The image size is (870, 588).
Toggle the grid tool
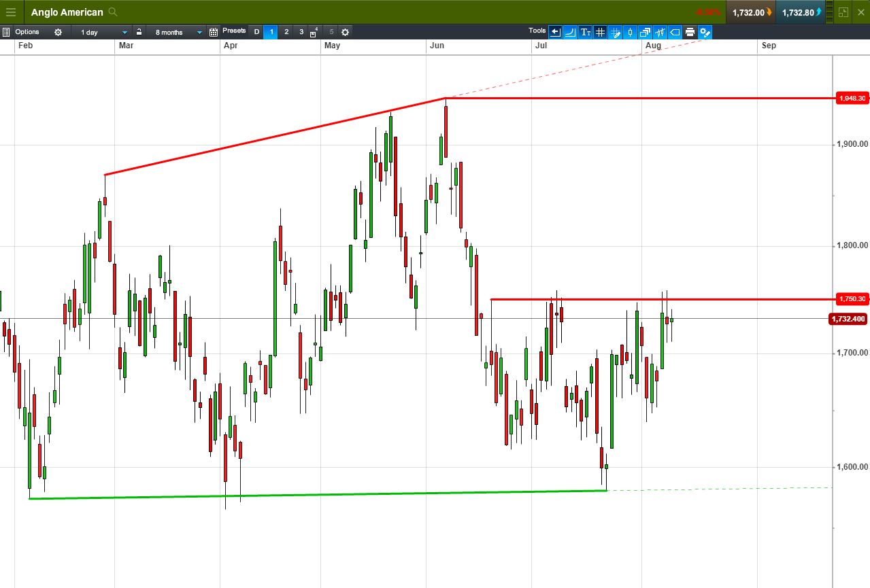[600, 32]
